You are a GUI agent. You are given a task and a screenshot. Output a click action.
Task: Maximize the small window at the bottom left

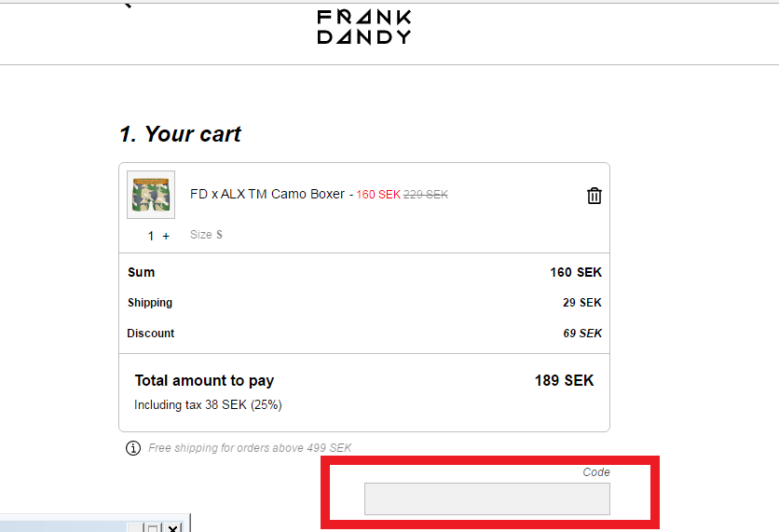[153, 528]
